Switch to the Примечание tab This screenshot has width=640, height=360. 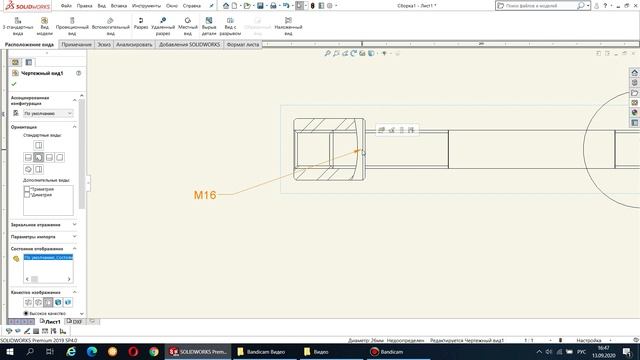coord(77,44)
